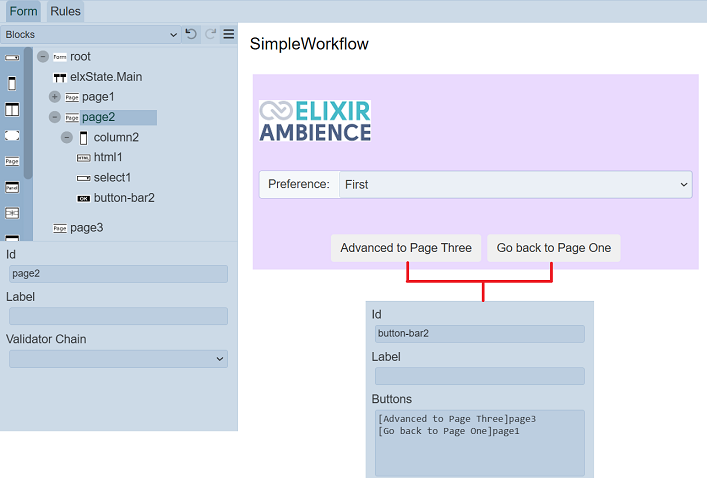Switch to the Rules tab
Viewport: 707px width, 478px height.
pos(65,11)
